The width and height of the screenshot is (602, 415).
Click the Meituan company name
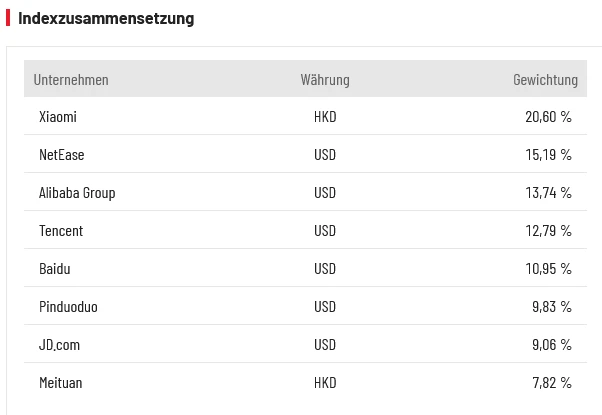coord(60,383)
